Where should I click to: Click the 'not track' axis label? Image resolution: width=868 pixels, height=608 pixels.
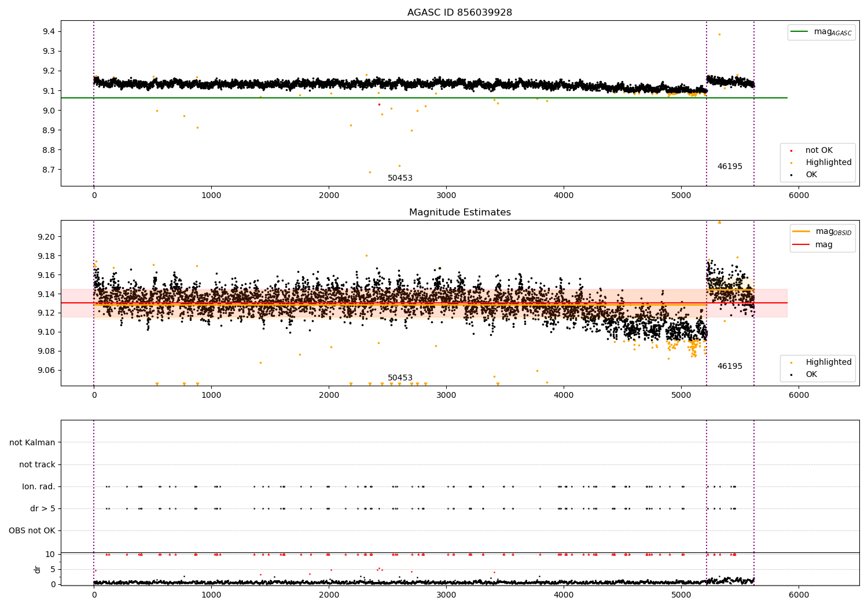tap(37, 465)
